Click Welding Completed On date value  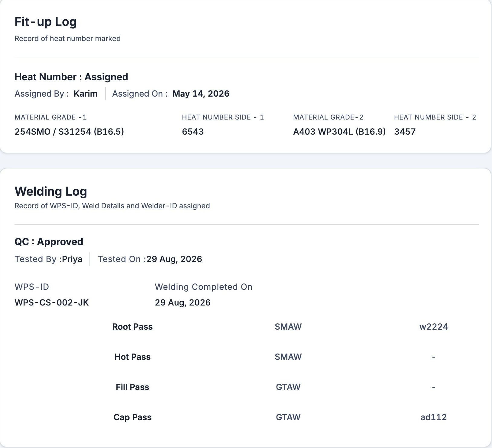[x=183, y=302]
